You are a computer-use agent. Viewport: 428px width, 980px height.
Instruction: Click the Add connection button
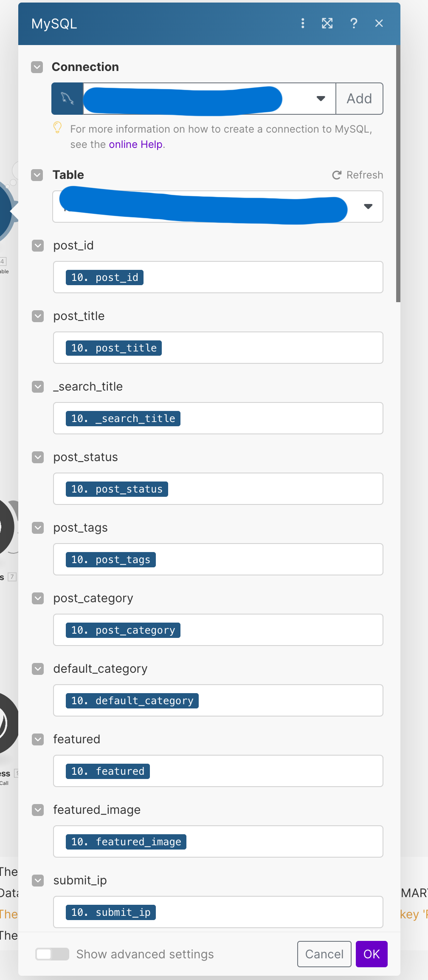pyautogui.click(x=359, y=99)
